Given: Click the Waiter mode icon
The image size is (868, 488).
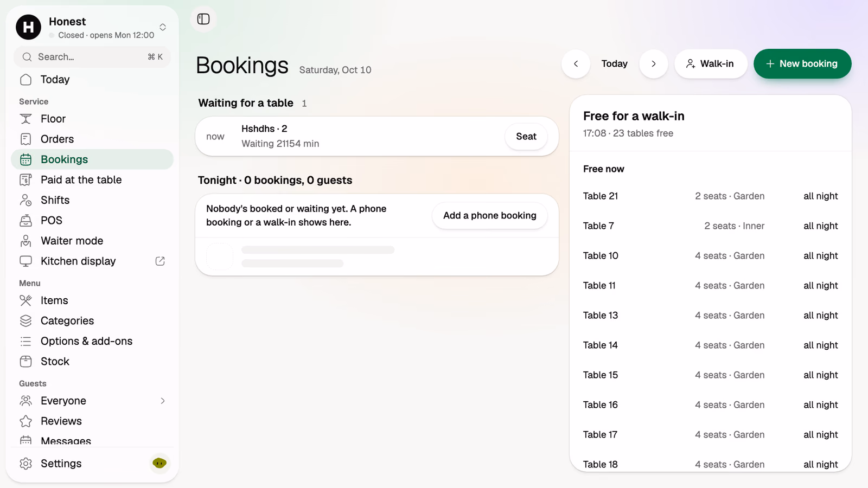Looking at the screenshot, I should [x=25, y=241].
